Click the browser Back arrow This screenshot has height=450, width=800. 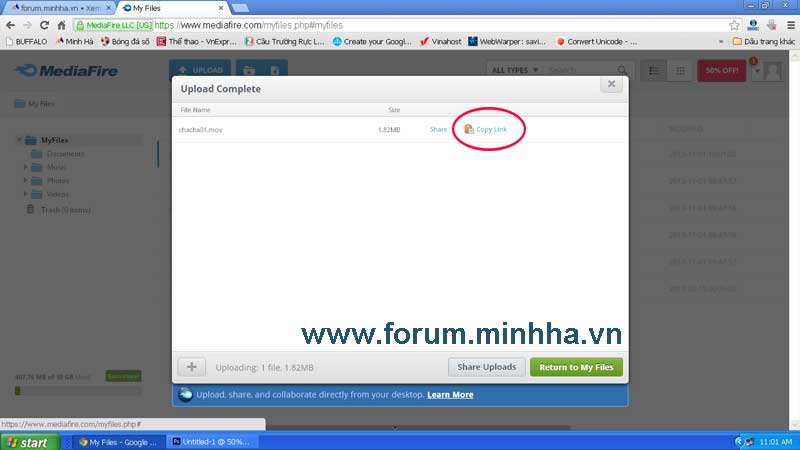[x=11, y=25]
